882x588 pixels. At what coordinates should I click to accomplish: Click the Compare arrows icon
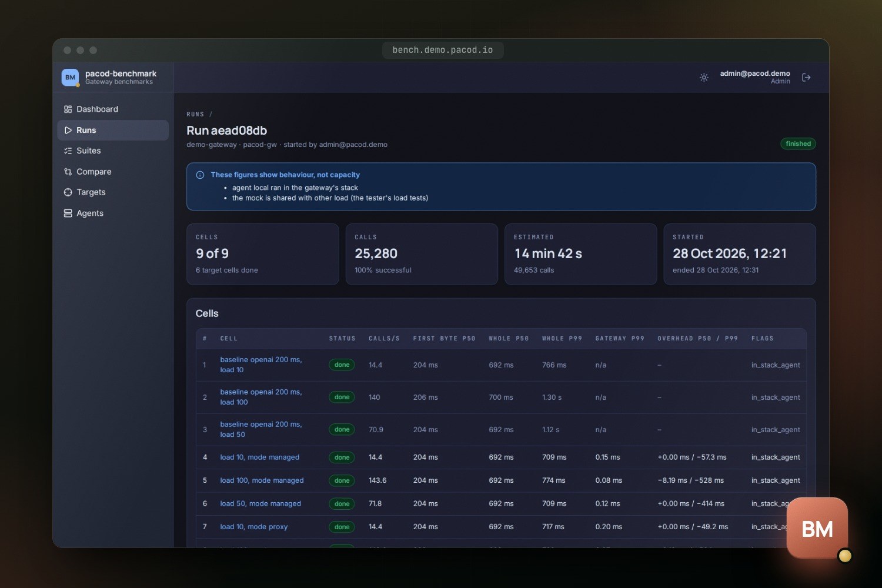pyautogui.click(x=68, y=172)
